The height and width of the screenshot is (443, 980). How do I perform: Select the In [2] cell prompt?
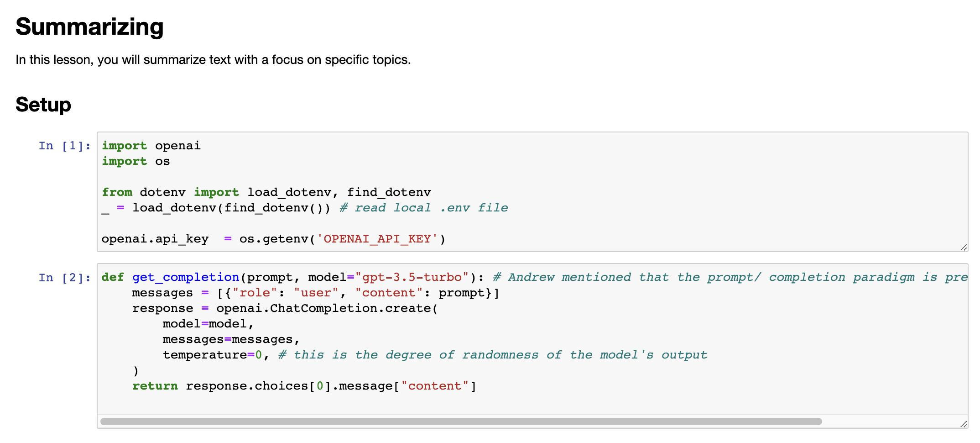point(64,278)
